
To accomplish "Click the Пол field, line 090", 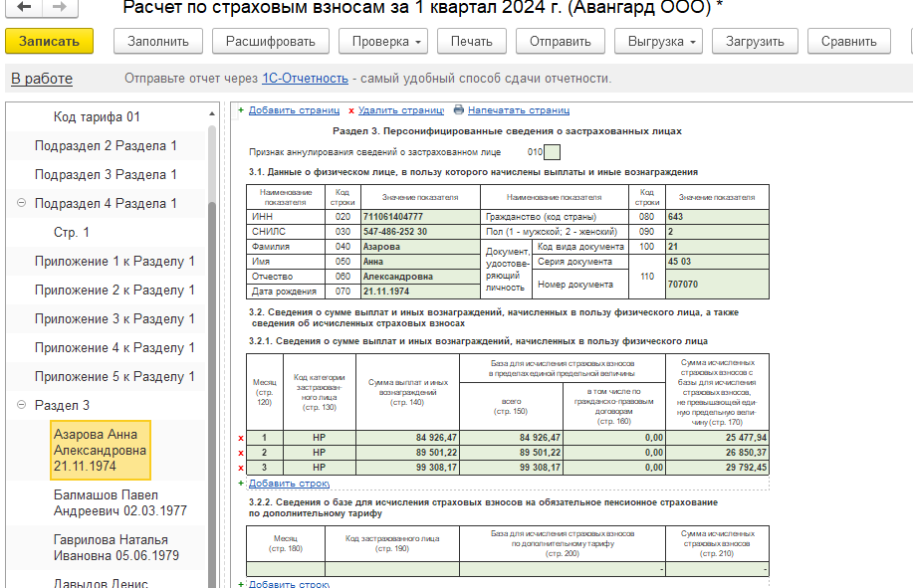I will [717, 232].
